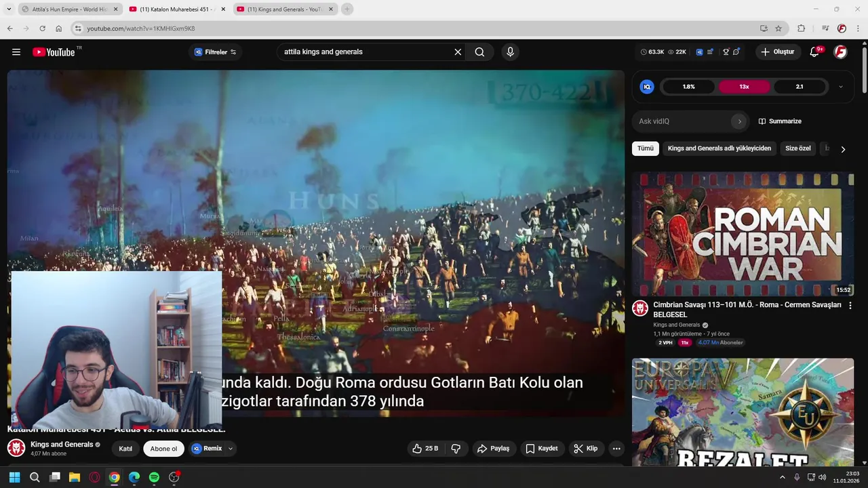Open the Remix dropdown arrow
This screenshot has height=488, width=868.
coord(231,449)
